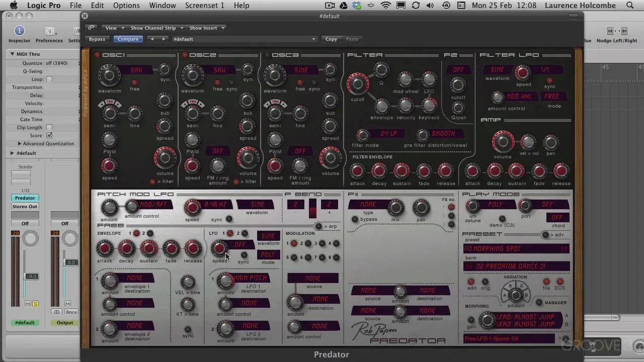This screenshot has height=362, width=644.
Task: Click the OSC2 volume knob
Action: (x=248, y=158)
